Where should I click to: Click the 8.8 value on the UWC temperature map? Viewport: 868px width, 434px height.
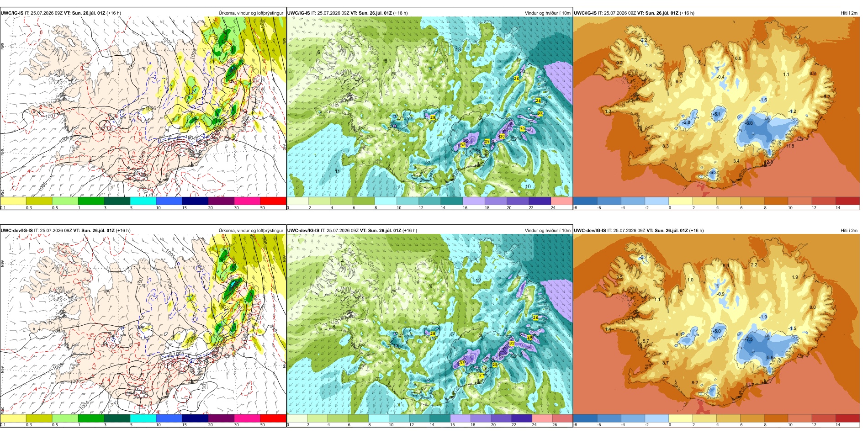(812, 73)
